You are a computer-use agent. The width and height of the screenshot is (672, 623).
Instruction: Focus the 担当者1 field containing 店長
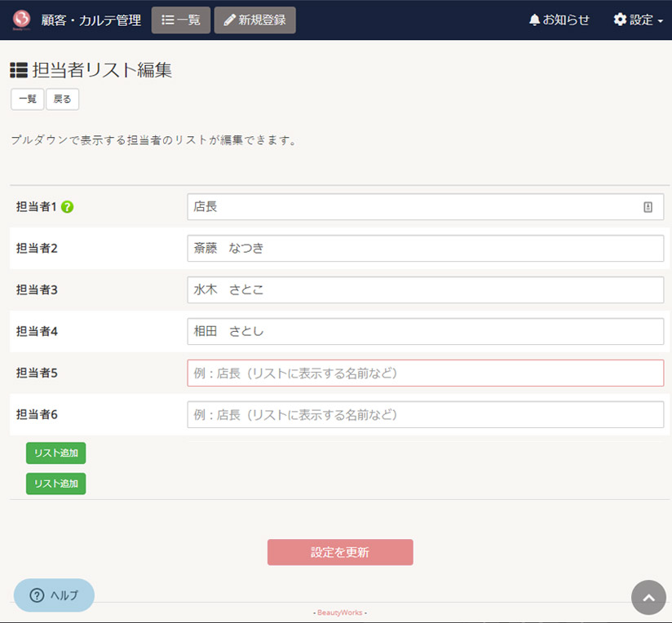click(426, 207)
